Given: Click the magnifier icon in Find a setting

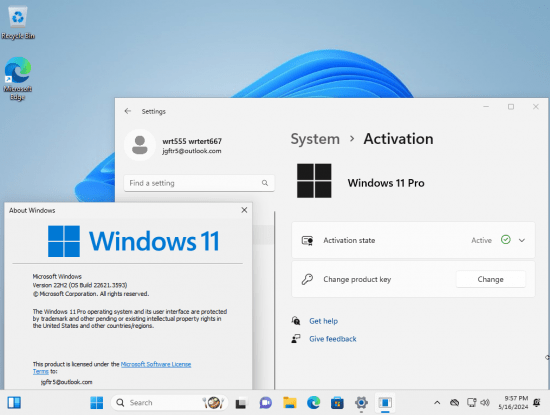Looking at the screenshot, I should (x=265, y=183).
